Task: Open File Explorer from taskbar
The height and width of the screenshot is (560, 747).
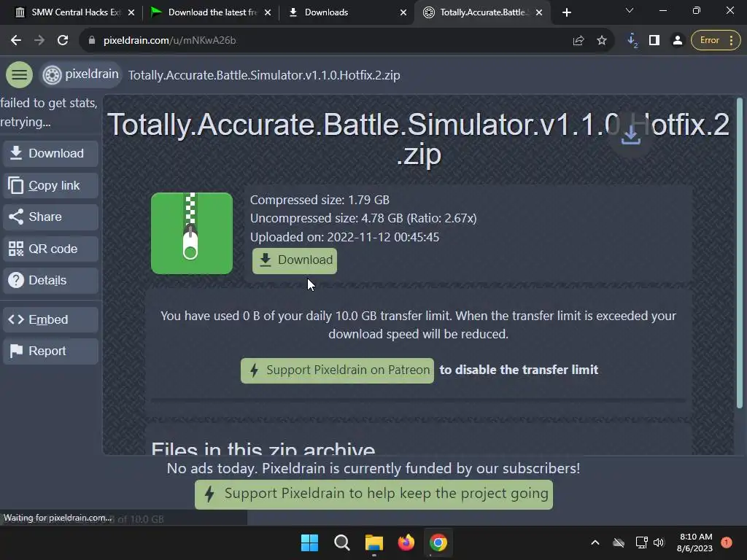Action: coord(374,542)
